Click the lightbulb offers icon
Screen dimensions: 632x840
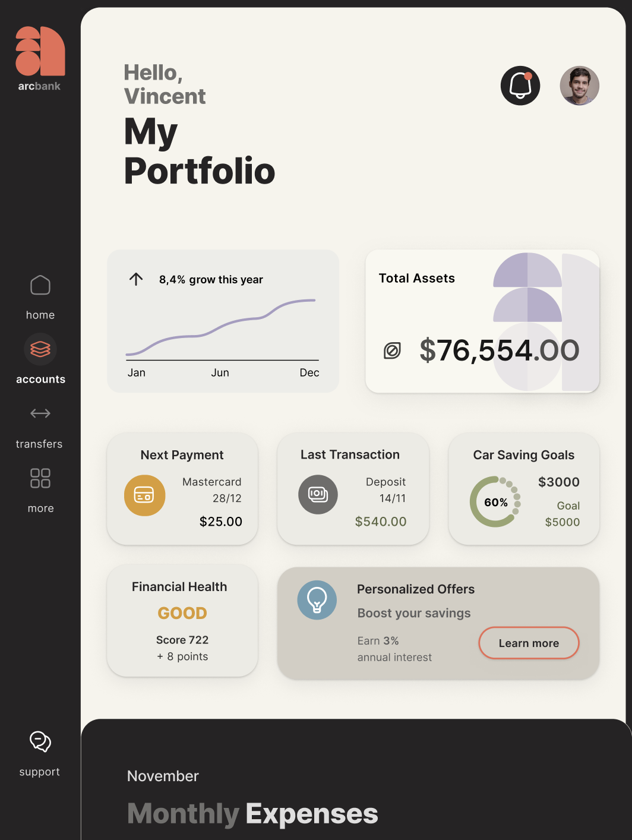[317, 600]
